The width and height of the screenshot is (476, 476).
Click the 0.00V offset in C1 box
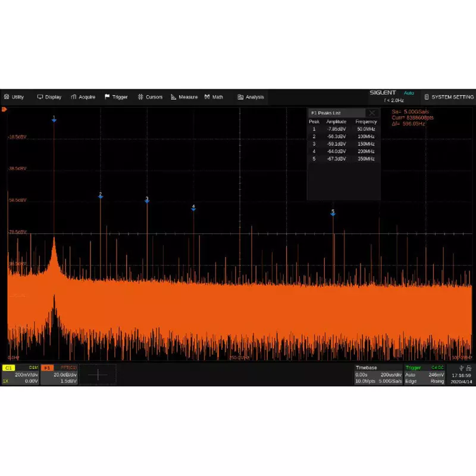point(32,381)
